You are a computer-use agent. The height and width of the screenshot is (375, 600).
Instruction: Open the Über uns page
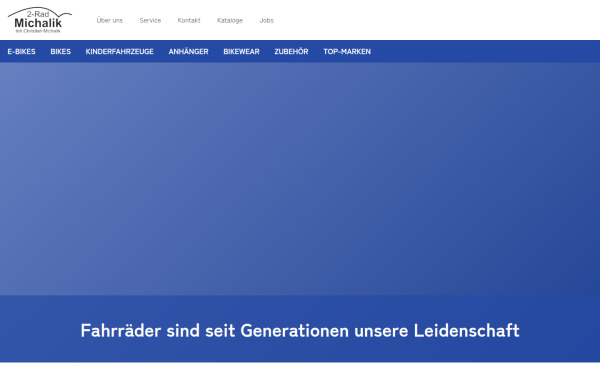coord(109,20)
